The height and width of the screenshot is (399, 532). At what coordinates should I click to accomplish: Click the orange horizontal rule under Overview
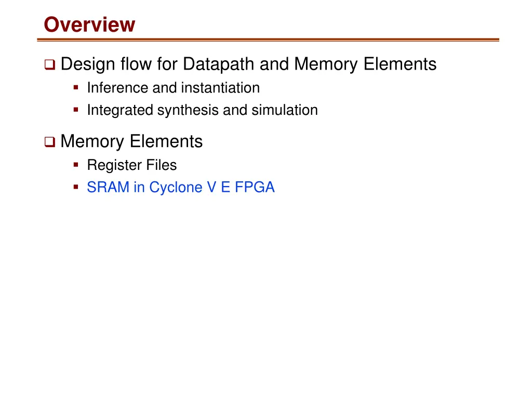268,39
